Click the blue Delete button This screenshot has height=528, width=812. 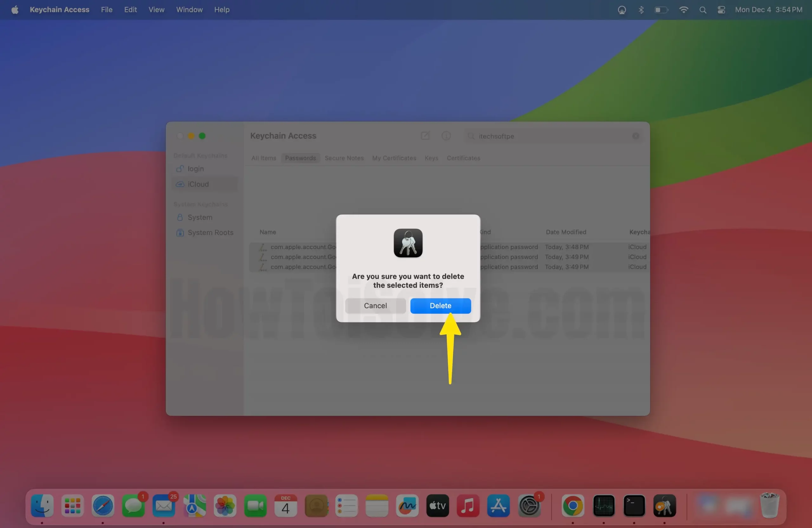click(440, 306)
